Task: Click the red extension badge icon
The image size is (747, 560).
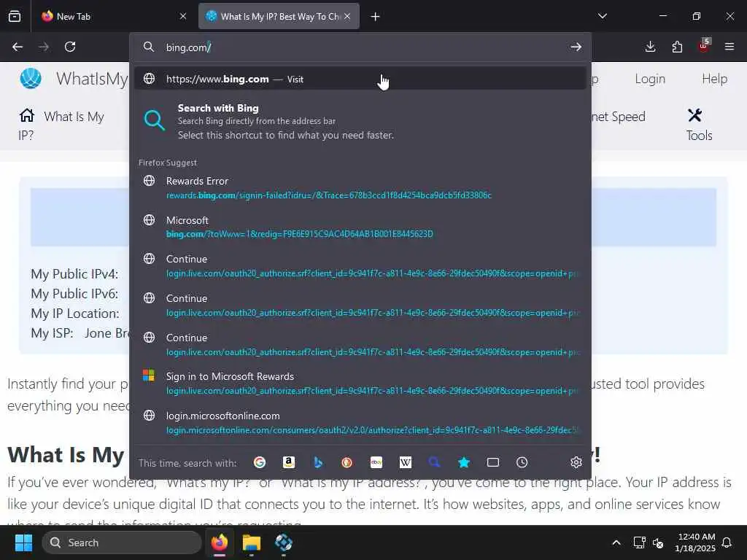Action: point(704,46)
